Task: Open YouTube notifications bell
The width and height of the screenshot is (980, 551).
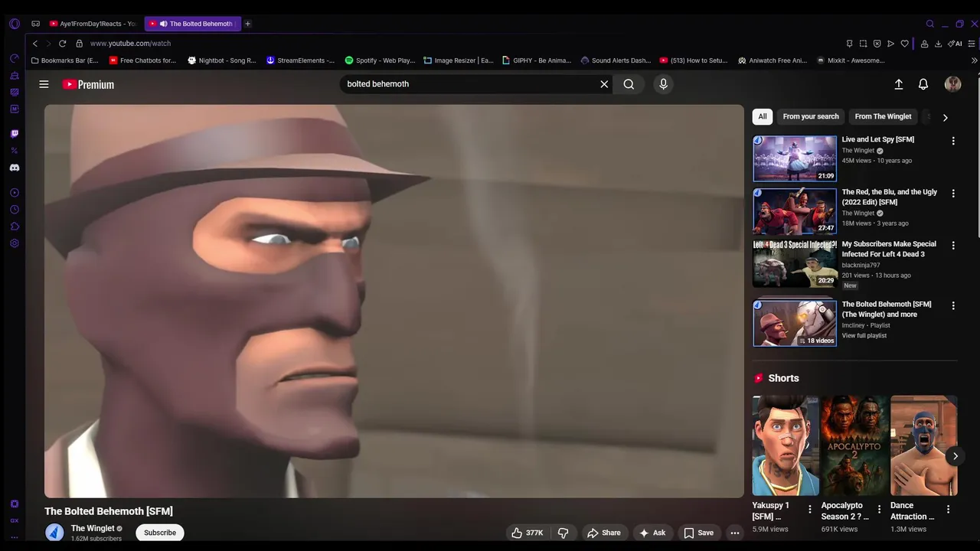Action: point(923,84)
